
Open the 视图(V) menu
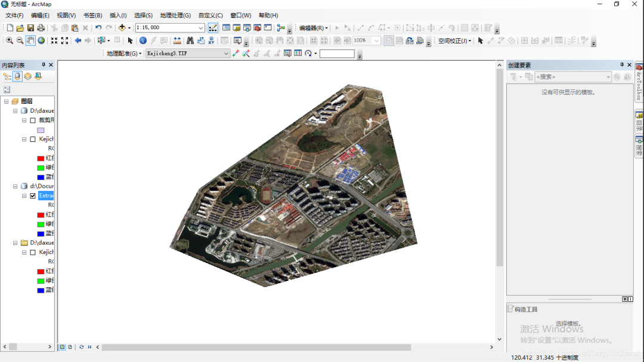coord(66,15)
